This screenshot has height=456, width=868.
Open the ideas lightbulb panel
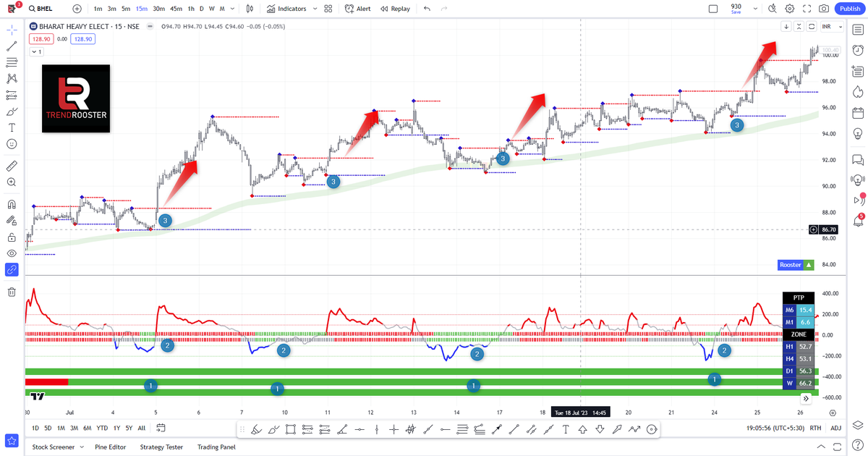pyautogui.click(x=858, y=134)
